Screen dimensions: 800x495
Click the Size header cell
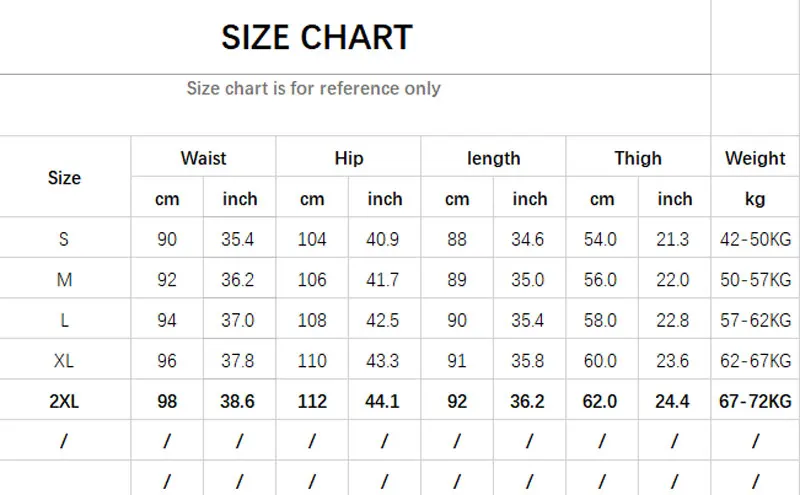coord(64,178)
